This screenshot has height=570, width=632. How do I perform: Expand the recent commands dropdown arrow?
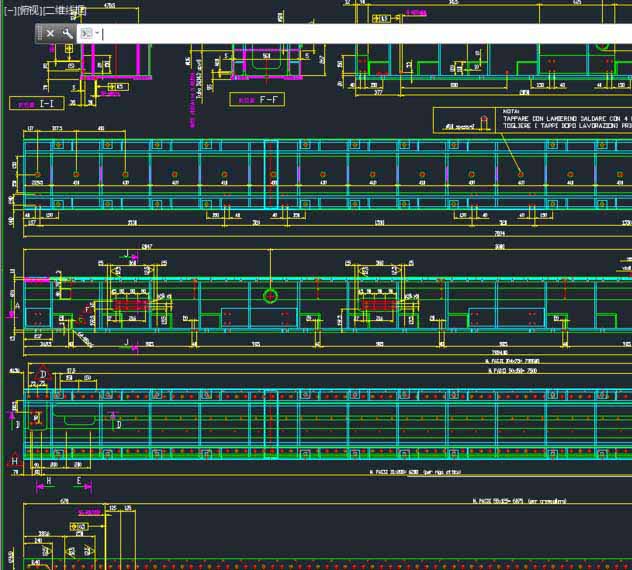pyautogui.click(x=97, y=33)
